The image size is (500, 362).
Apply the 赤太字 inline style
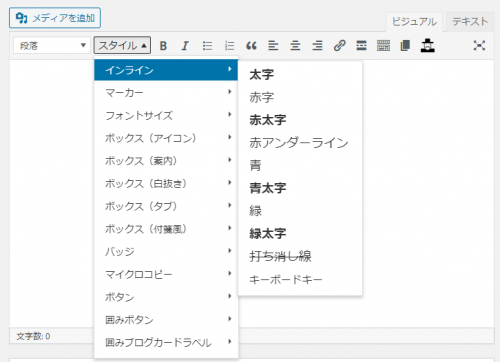(x=300, y=120)
